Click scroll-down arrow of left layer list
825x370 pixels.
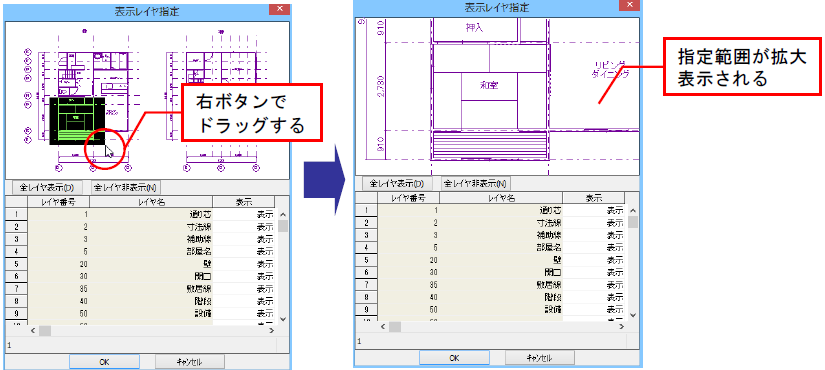(x=283, y=319)
